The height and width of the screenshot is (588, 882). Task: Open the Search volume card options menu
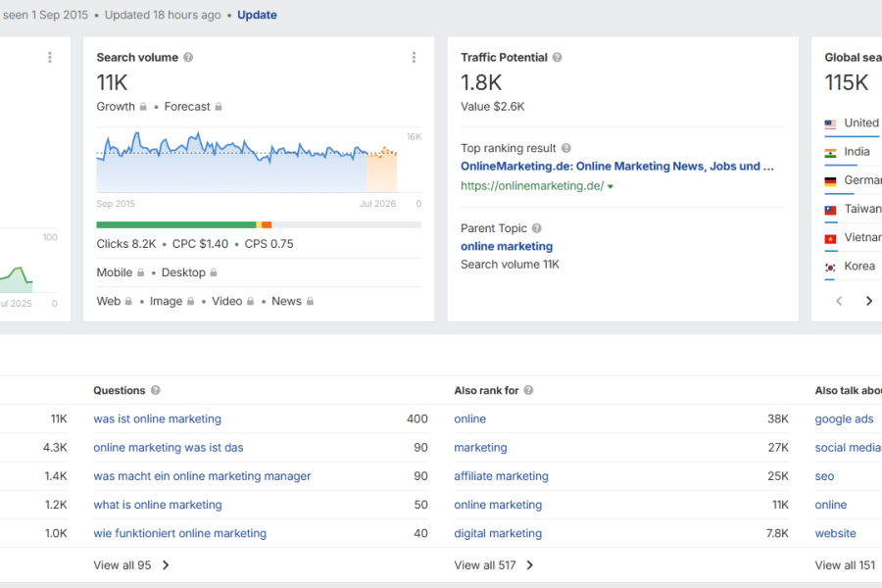click(414, 58)
